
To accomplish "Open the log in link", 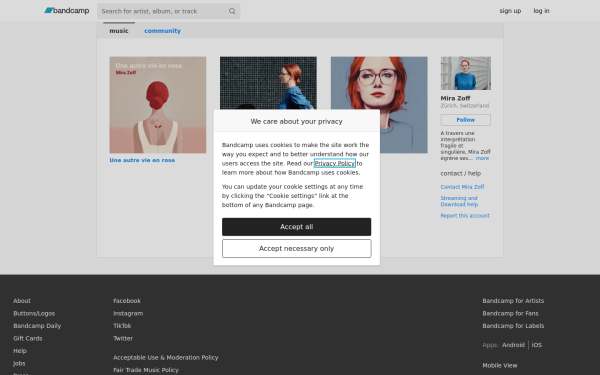I will [541, 11].
